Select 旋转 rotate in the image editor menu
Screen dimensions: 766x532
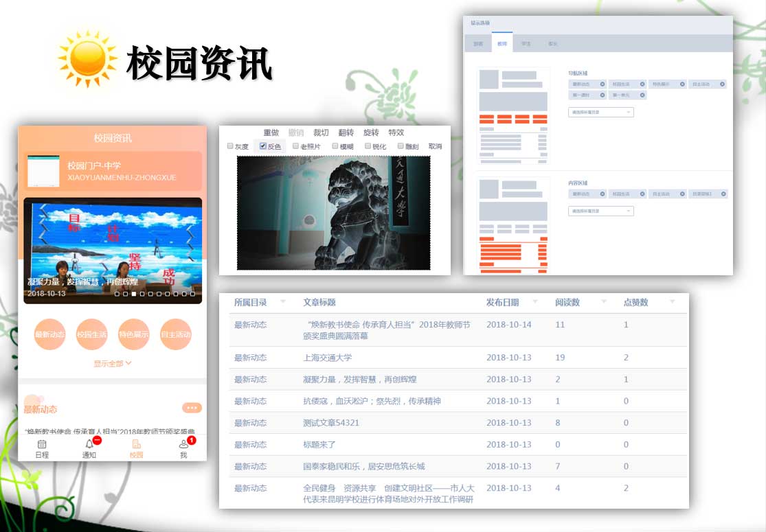(371, 132)
